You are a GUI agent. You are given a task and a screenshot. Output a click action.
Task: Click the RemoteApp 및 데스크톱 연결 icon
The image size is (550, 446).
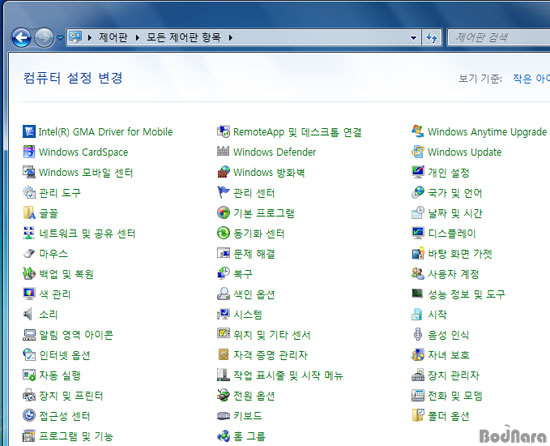point(223,132)
